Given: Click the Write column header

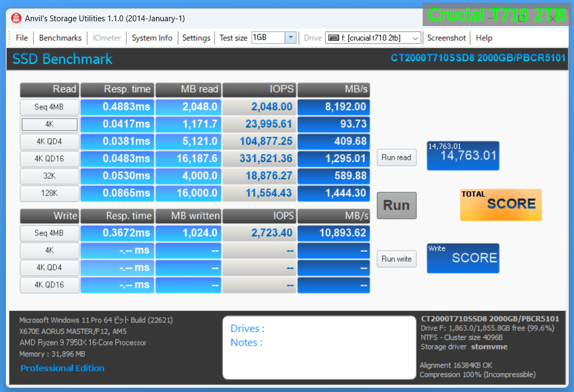Looking at the screenshot, I should coord(49,216).
